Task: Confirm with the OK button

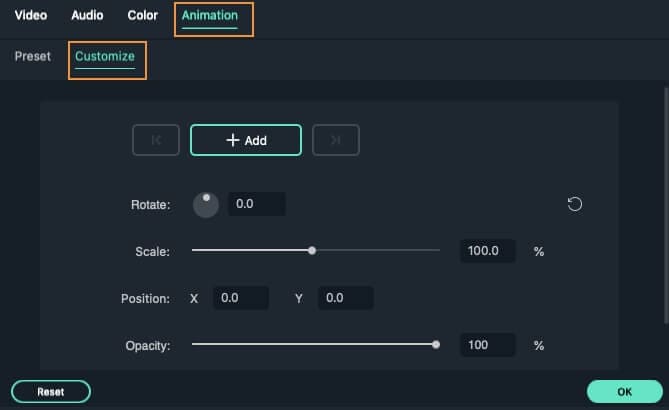Action: (x=624, y=392)
